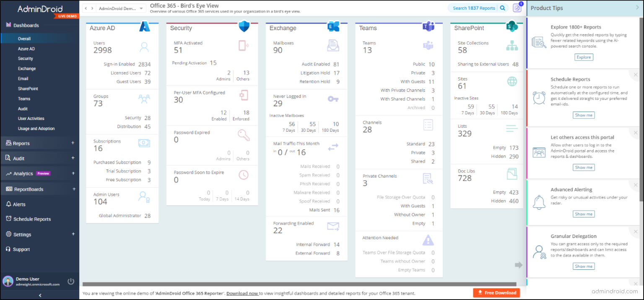Open the Product Tips notification icon with badge
Screen dimensions: 644x300
tap(517, 8)
